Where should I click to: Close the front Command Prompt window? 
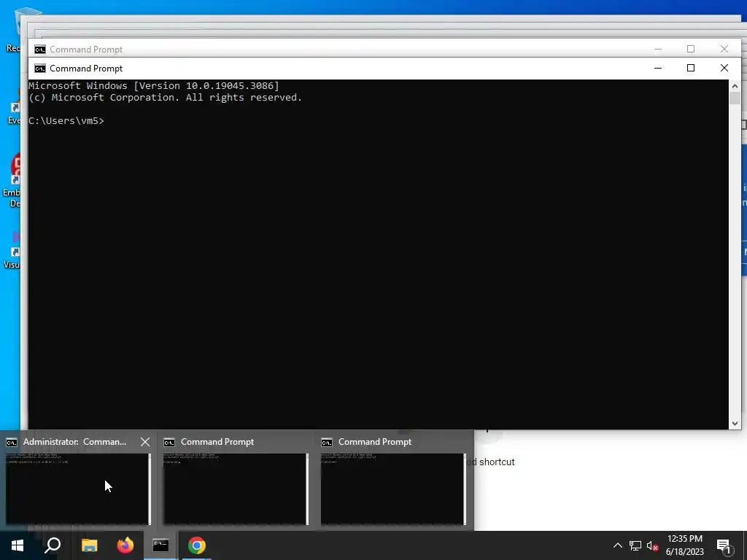pos(724,68)
